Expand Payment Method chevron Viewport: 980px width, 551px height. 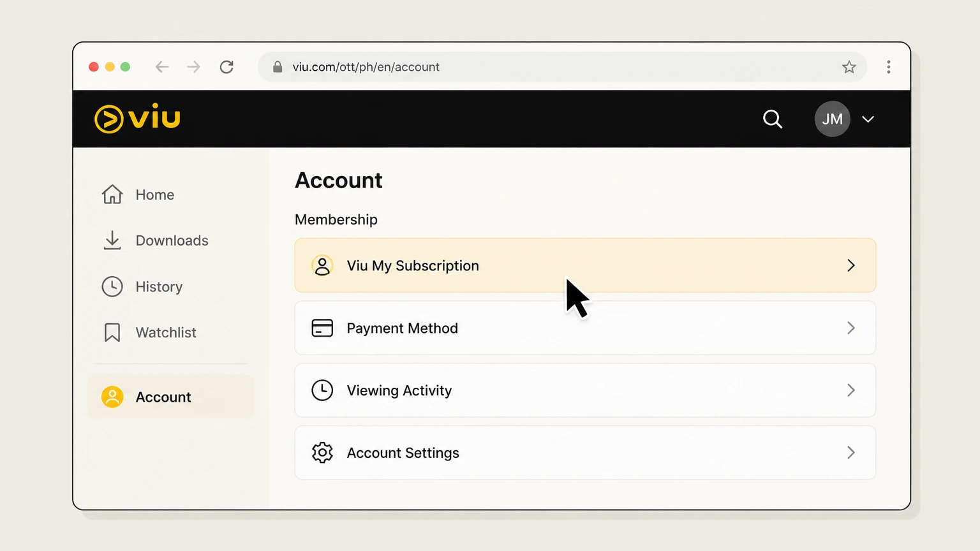pos(850,328)
